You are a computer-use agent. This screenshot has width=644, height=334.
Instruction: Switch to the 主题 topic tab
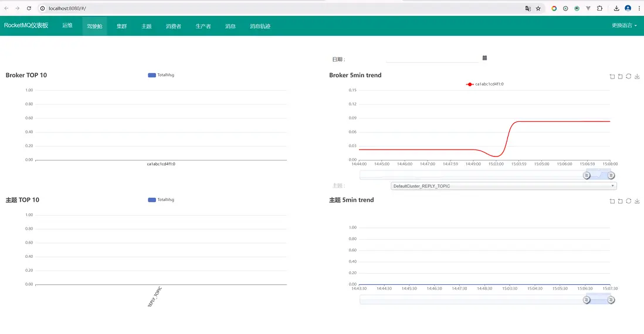147,26
